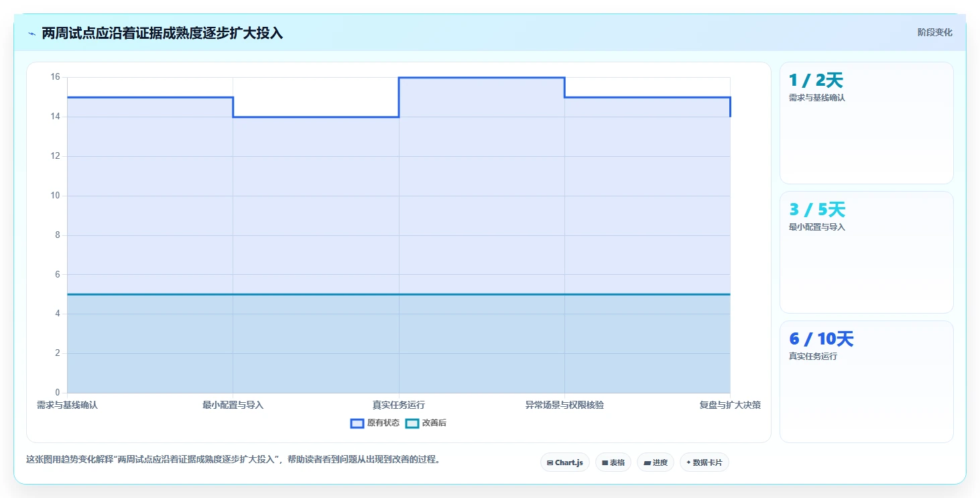Click the 需求与基线确认 x-axis label
The height and width of the screenshot is (498, 980).
pos(67,405)
